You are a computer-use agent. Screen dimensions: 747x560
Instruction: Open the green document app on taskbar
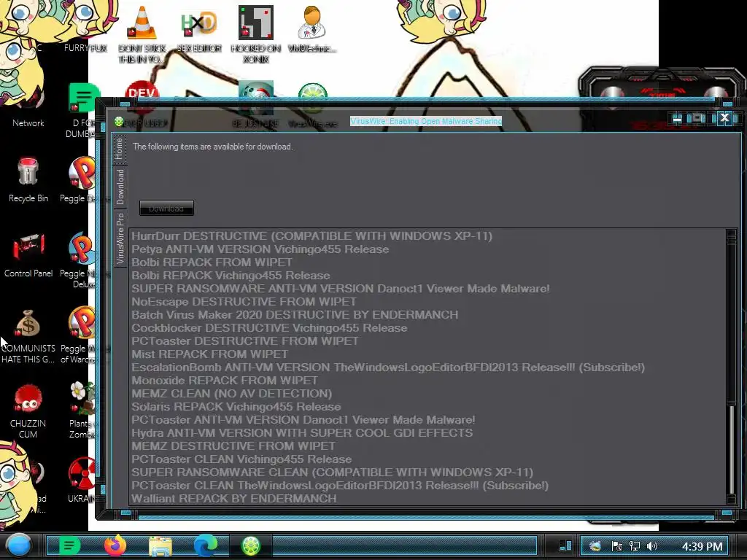69,545
